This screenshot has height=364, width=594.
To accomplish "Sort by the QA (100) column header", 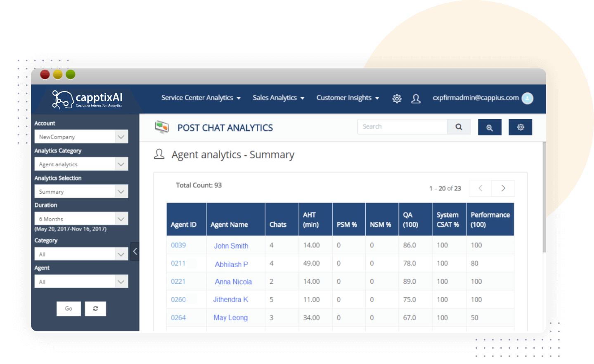I will click(415, 219).
